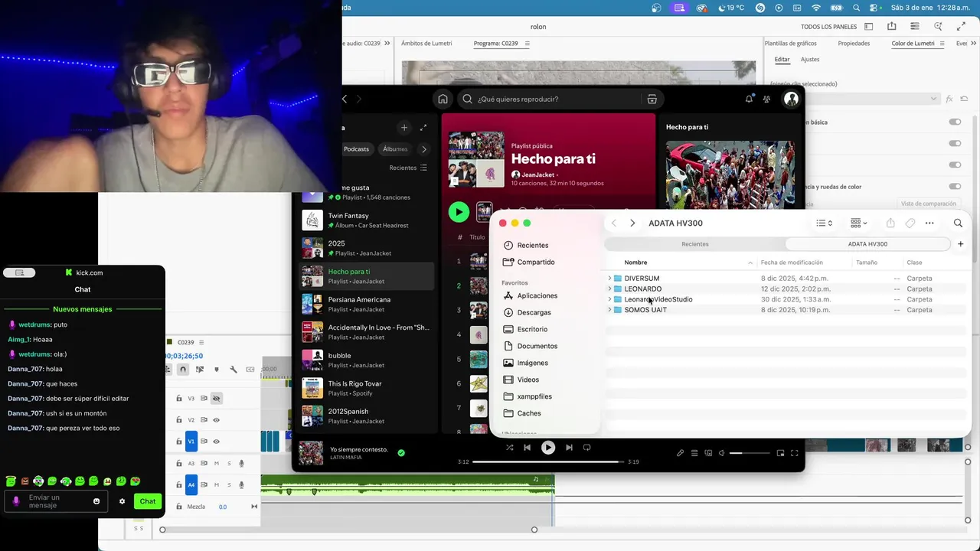Open Spotify notifications bell
980x551 pixels.
(x=749, y=99)
